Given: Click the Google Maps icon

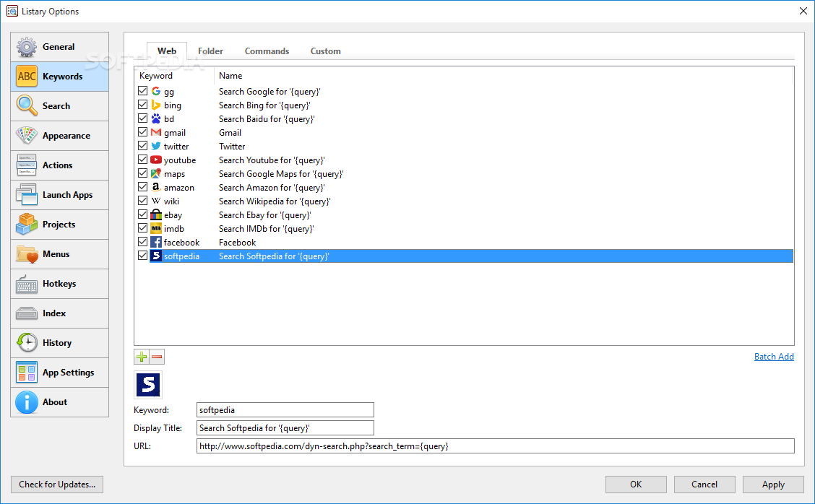Looking at the screenshot, I should [156, 173].
